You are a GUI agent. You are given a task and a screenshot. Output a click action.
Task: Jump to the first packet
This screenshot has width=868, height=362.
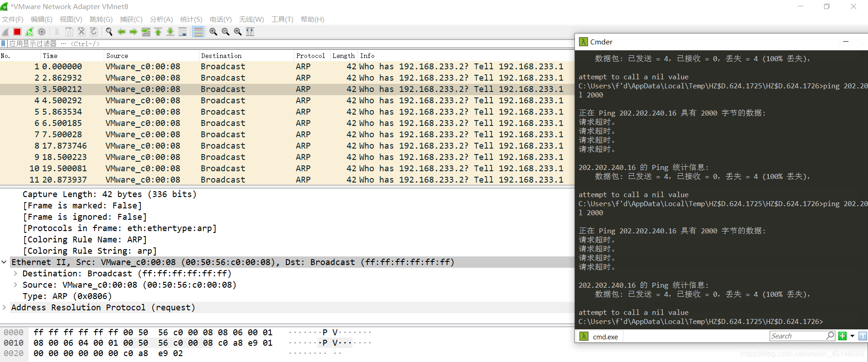point(158,32)
